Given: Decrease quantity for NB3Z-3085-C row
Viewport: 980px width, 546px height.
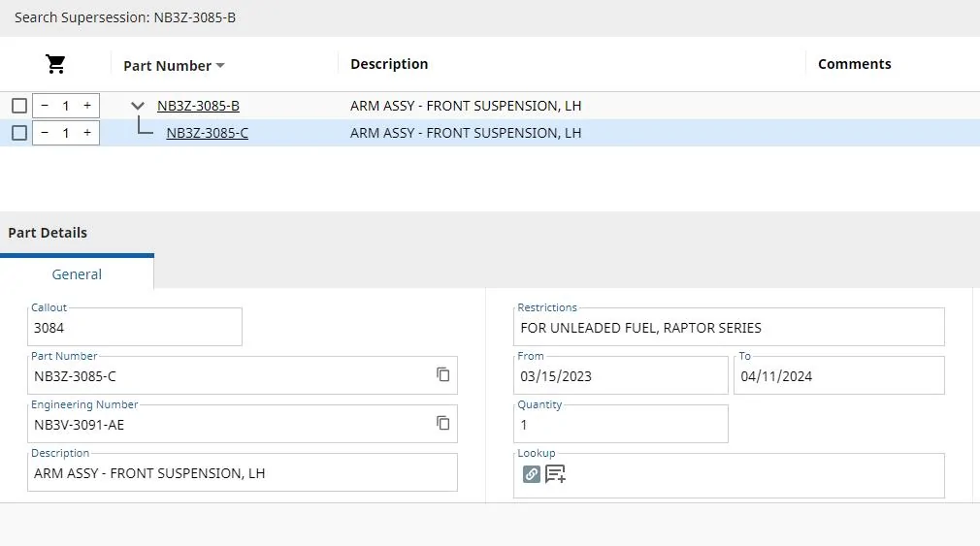Looking at the screenshot, I should click(45, 133).
